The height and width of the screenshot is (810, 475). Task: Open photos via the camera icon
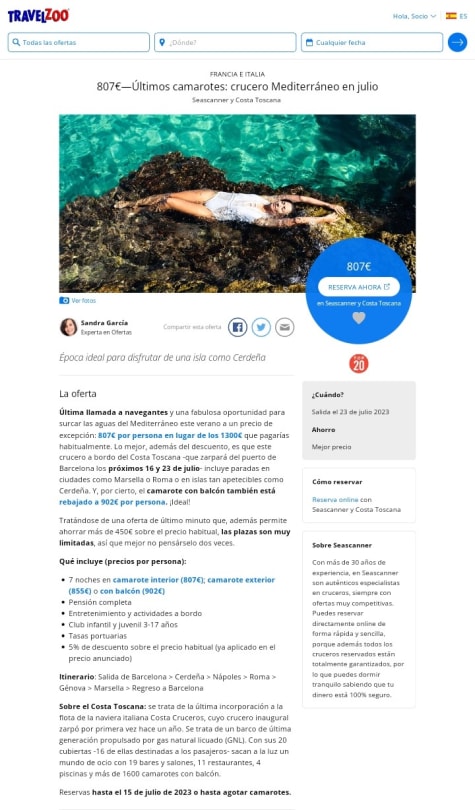point(64,301)
